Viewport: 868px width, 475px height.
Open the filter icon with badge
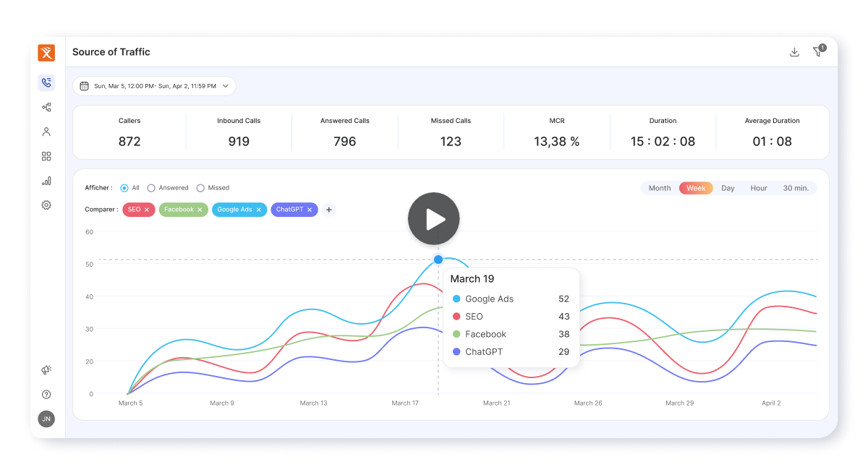817,52
